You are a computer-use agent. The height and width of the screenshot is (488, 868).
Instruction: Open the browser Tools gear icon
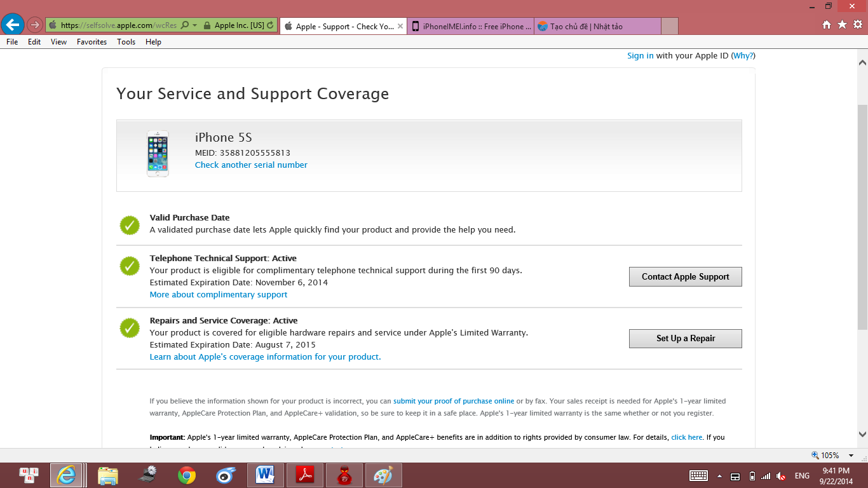857,25
